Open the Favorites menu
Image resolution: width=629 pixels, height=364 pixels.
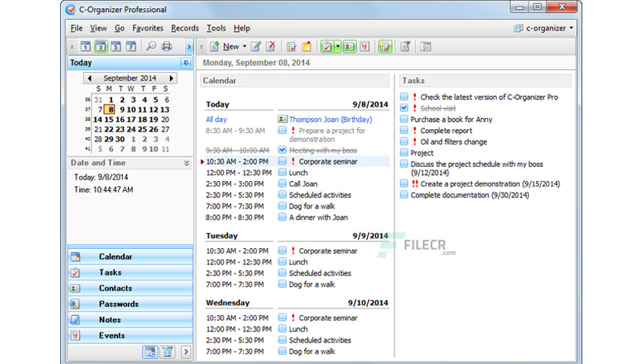tap(147, 28)
